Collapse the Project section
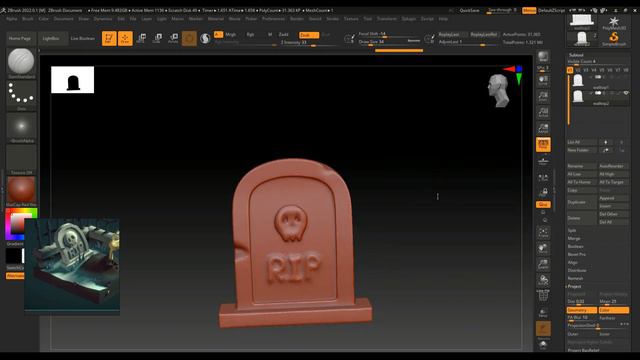The height and width of the screenshot is (360, 640). pyautogui.click(x=575, y=287)
